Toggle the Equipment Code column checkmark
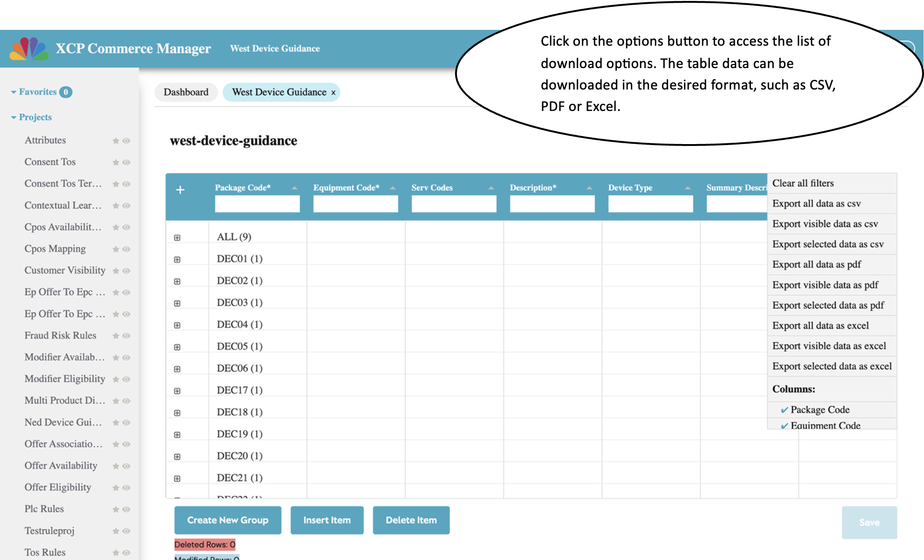Image resolution: width=924 pixels, height=560 pixels. 785,425
